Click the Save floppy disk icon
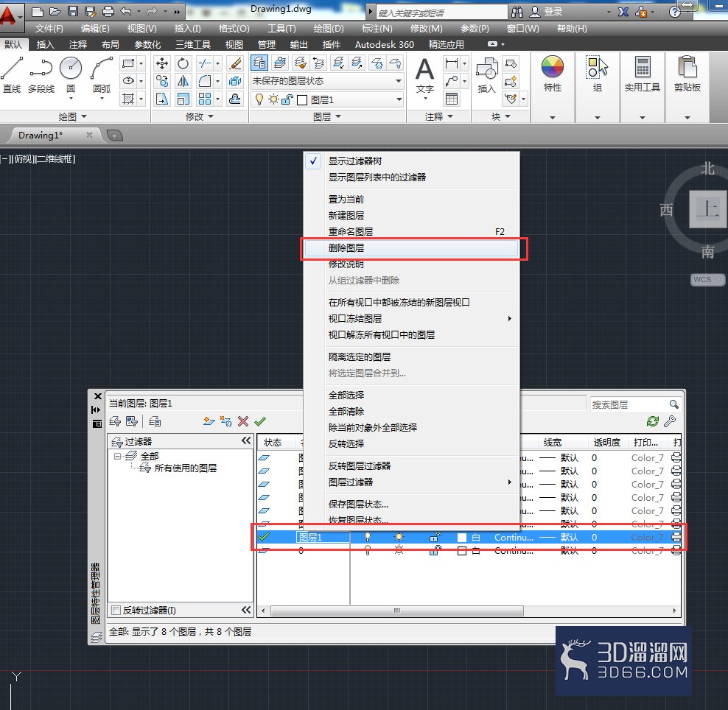Screen dimensions: 728x710 click(73, 12)
